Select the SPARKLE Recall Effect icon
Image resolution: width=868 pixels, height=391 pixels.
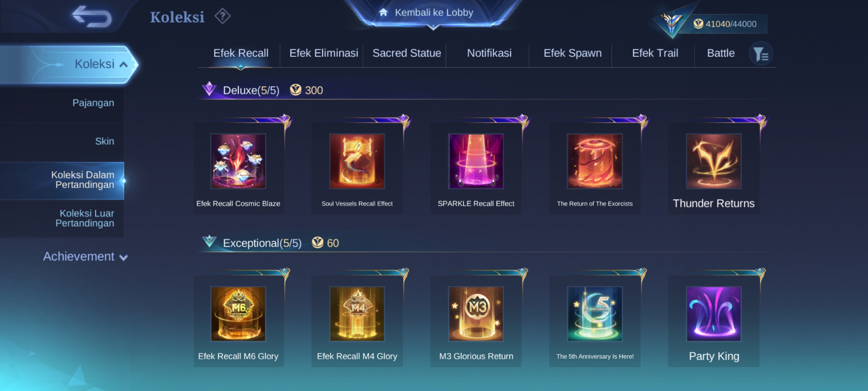click(476, 161)
